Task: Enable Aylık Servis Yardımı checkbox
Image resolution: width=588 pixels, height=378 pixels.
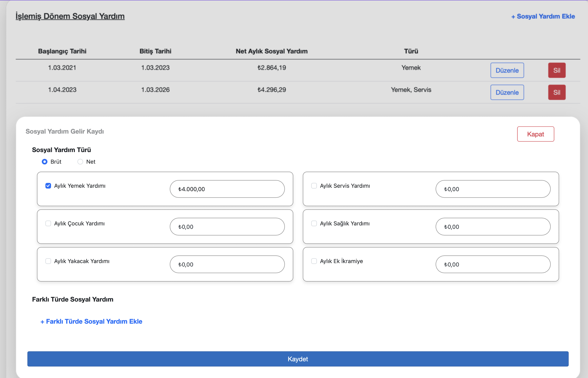Action: click(314, 186)
